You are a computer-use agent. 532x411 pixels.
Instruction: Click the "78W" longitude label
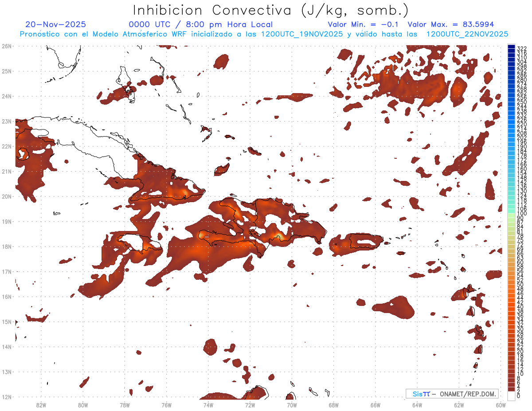tap(125, 405)
